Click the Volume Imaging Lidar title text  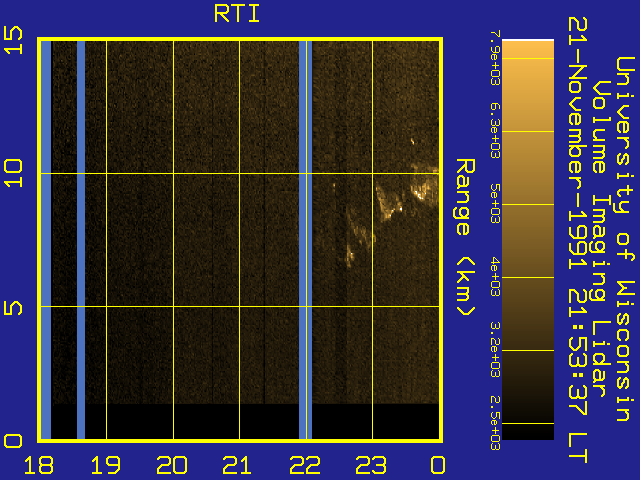(x=602, y=239)
